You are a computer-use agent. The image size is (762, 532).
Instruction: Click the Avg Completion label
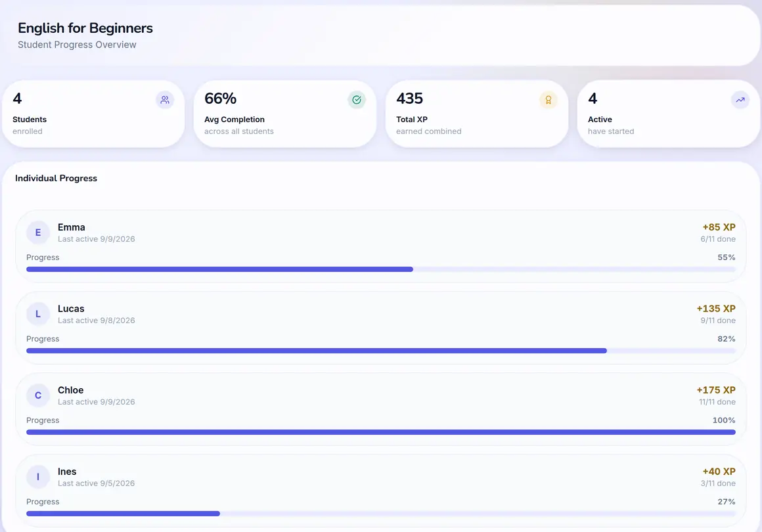(235, 120)
